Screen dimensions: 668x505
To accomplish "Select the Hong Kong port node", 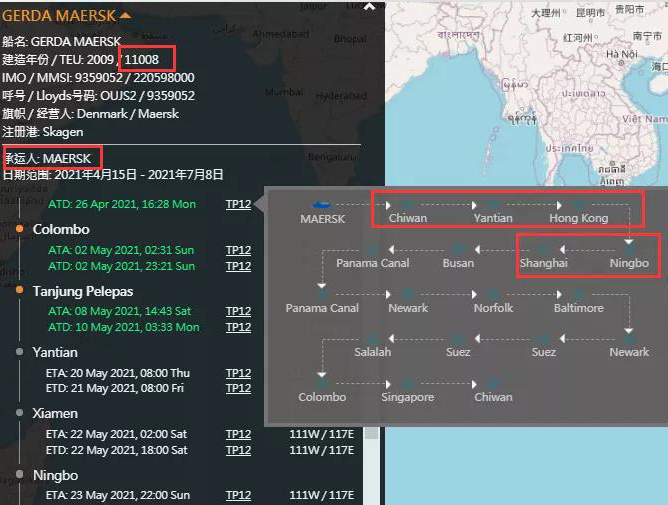I will tap(579, 205).
